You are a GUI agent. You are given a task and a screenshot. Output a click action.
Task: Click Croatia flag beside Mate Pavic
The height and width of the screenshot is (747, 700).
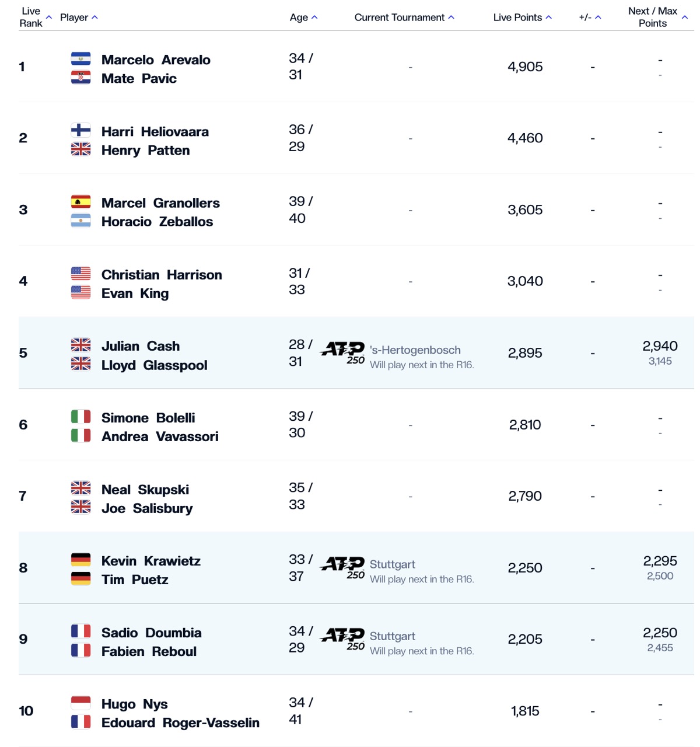pos(80,77)
